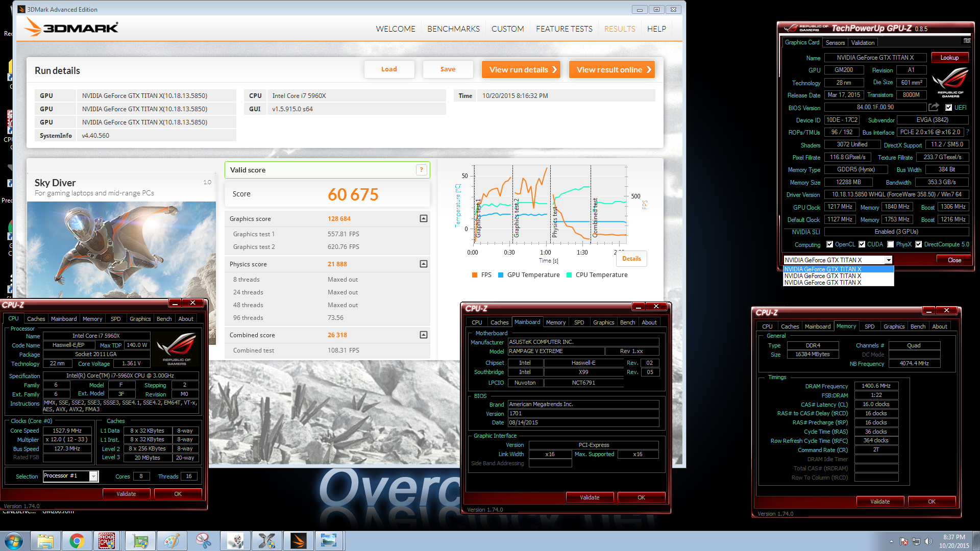The height and width of the screenshot is (551, 980).
Task: Click the ROG logo in GPU-Z window
Action: click(949, 82)
